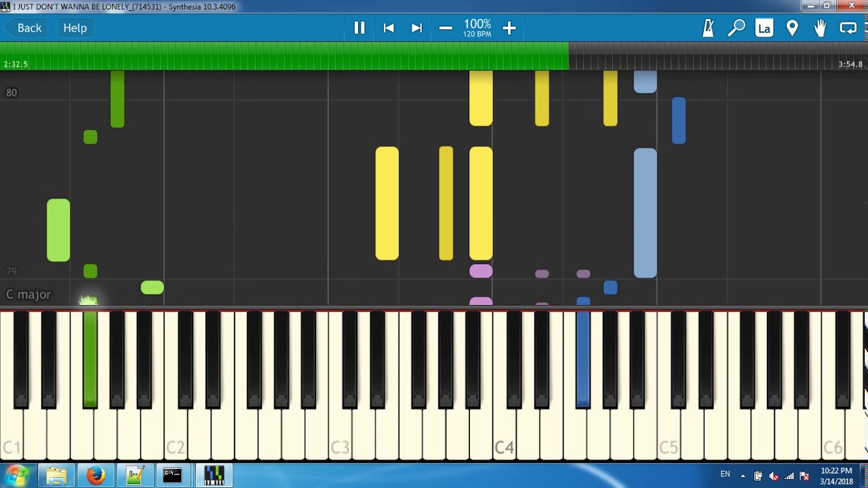Screen dimensions: 868x488
Task: Click the highlighted green black key
Action: (90, 359)
